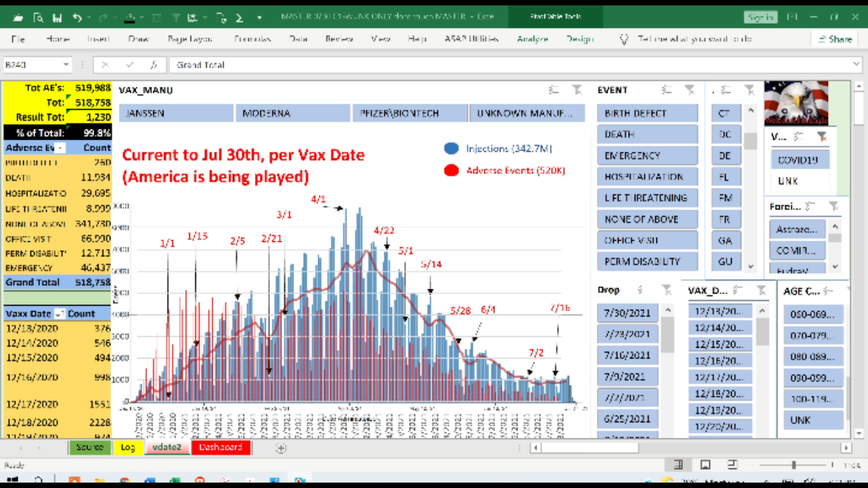Click the insert function fx icon
Viewport: 868px width, 488px height.
pos(154,65)
